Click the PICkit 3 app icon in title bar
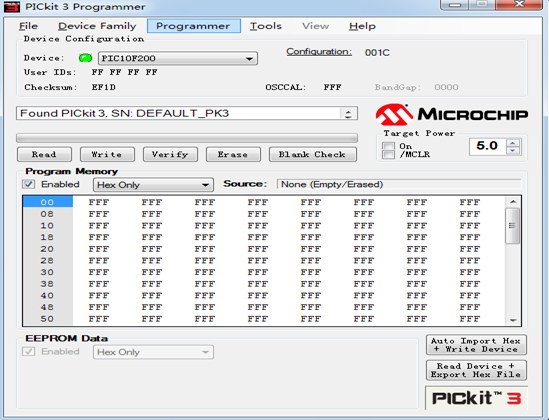The width and height of the screenshot is (549, 420). click(x=11, y=7)
